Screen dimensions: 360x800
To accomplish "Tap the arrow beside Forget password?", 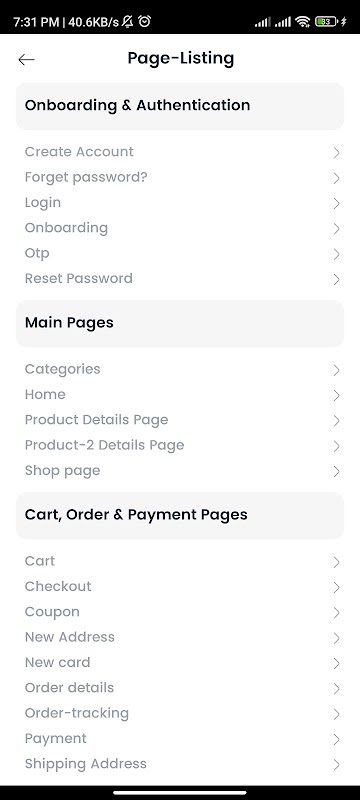I will pyautogui.click(x=336, y=178).
